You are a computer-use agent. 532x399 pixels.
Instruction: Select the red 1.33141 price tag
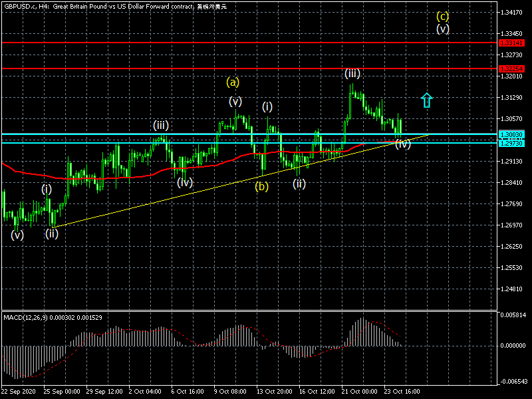click(511, 43)
